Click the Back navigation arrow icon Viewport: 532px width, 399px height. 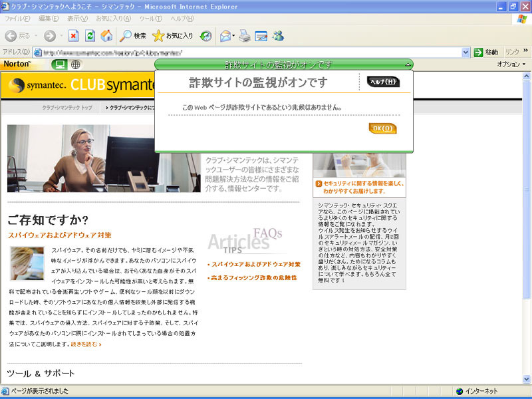[11, 36]
